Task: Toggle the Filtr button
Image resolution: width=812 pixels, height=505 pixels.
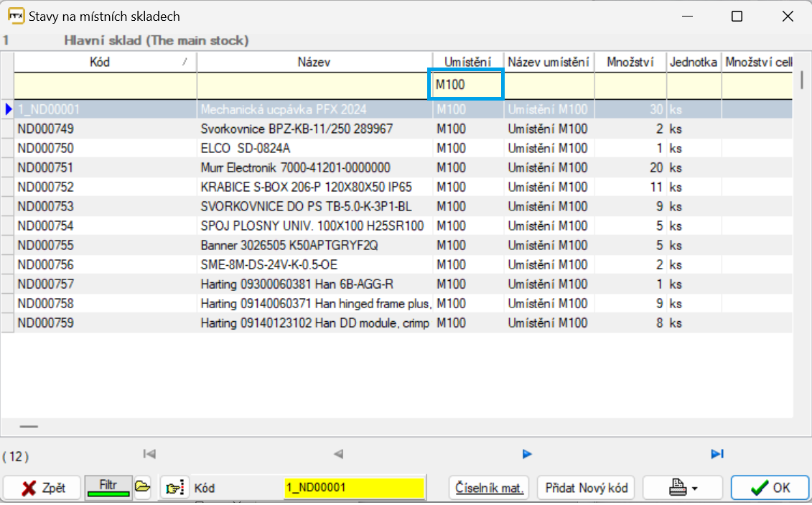Action: point(108,487)
